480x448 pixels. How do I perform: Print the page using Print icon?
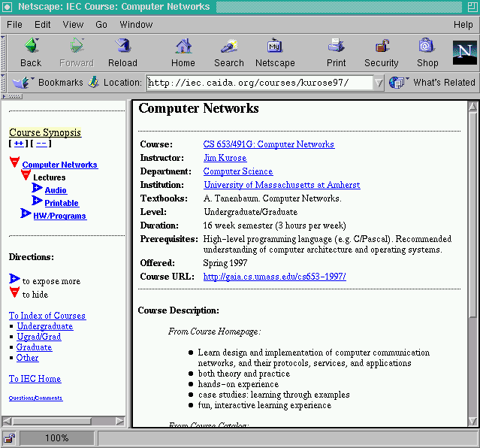[336, 46]
